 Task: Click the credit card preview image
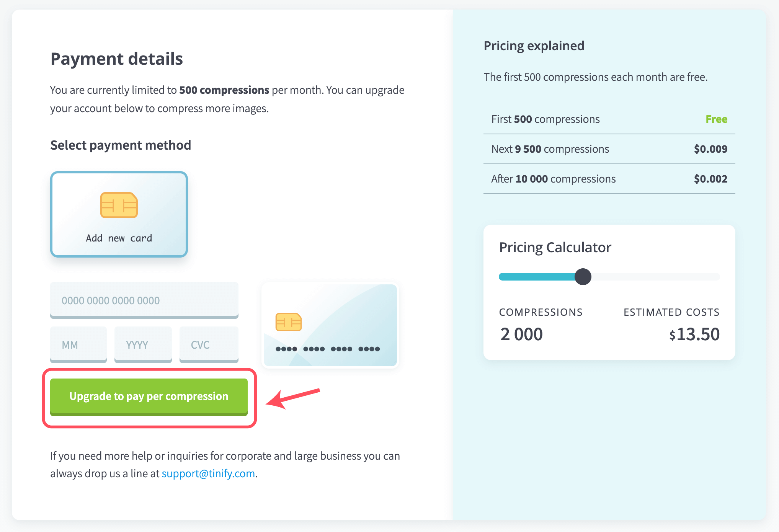coord(330,325)
